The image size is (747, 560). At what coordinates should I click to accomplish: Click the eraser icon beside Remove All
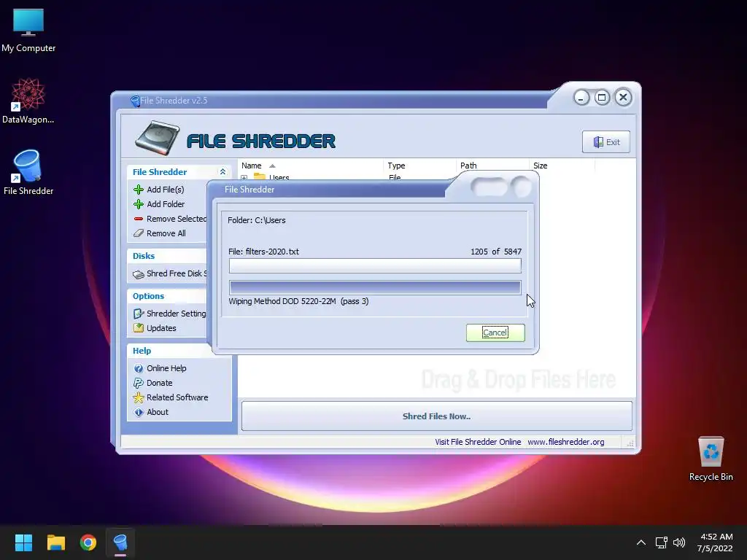[139, 233]
